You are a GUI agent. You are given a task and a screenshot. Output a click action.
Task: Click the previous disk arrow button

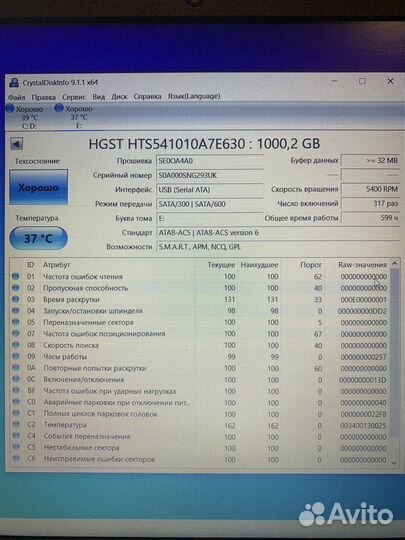(16, 144)
